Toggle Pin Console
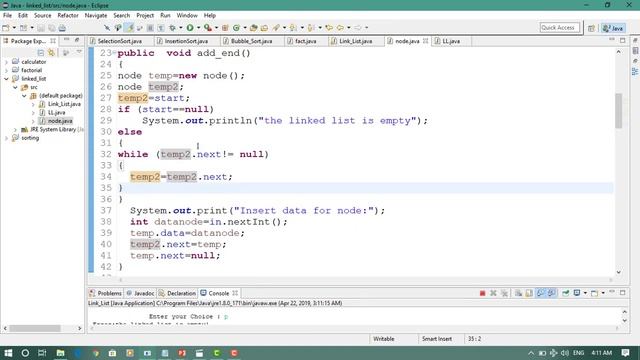 pos(566,293)
